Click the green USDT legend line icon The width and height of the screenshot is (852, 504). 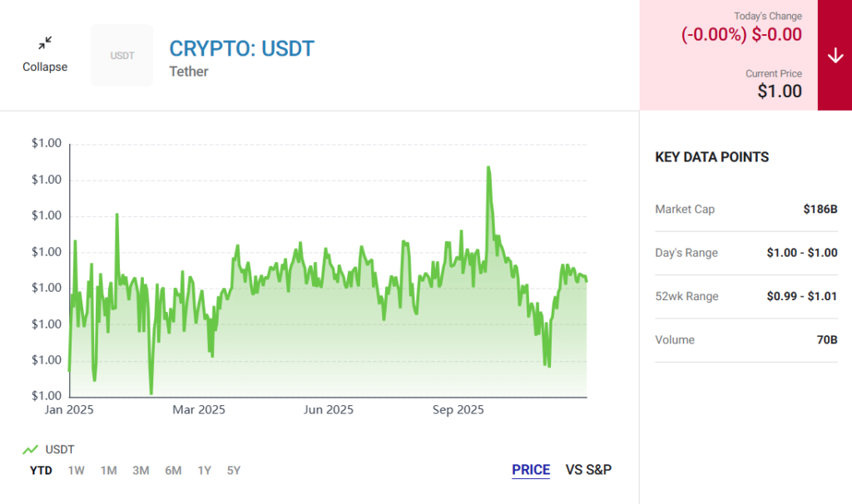pos(30,449)
